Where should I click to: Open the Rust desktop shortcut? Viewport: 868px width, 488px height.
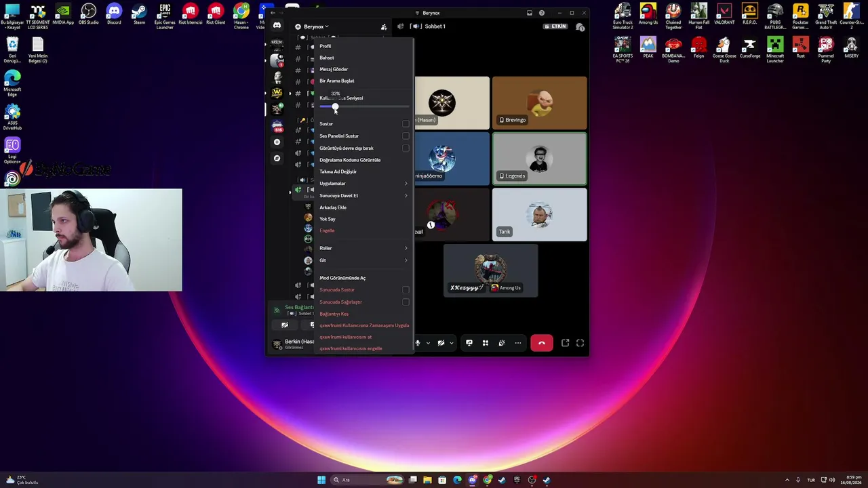(801, 47)
